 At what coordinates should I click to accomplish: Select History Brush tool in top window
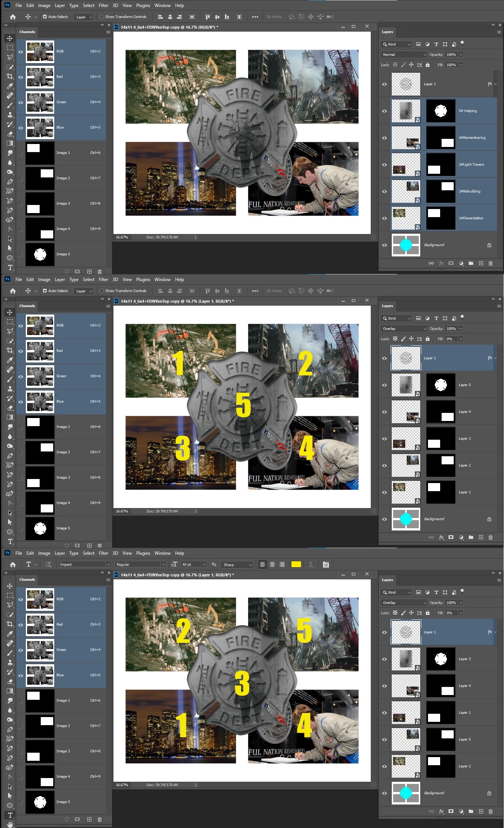10,124
